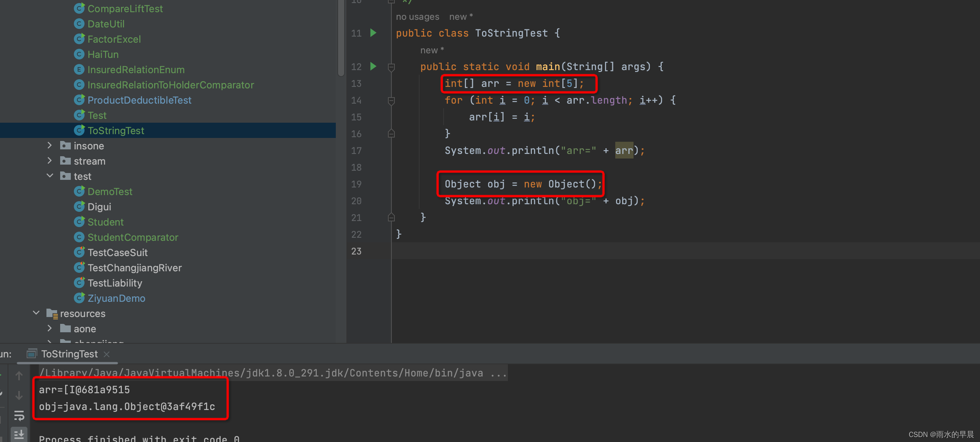The width and height of the screenshot is (980, 442).
Task: Collapse main method fold marker on line 12
Action: [391, 67]
